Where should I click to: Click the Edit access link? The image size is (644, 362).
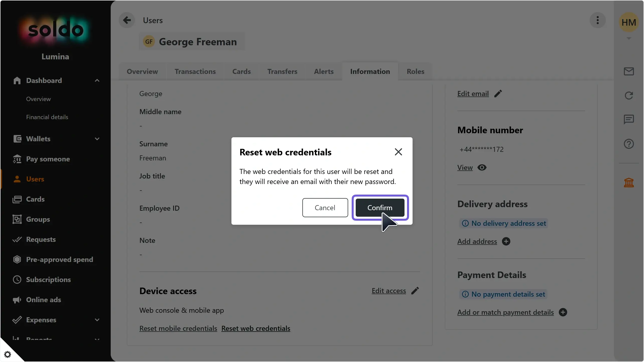389,291
